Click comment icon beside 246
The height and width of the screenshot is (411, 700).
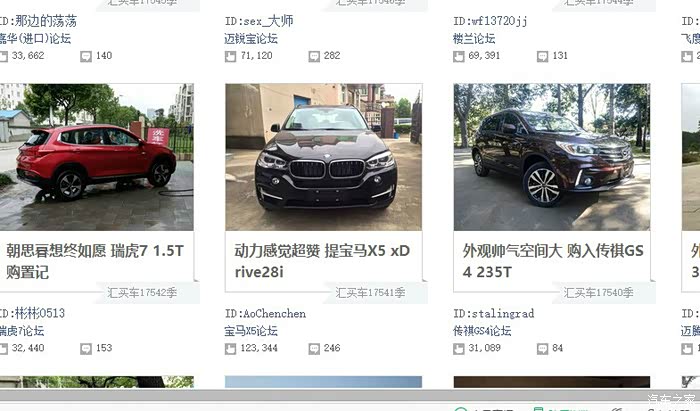pyautogui.click(x=314, y=349)
